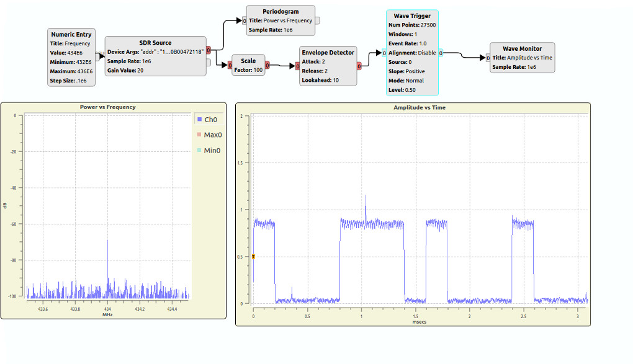Toggle the Ch0 legend swatch
The width and height of the screenshot is (633, 364).
pyautogui.click(x=199, y=119)
